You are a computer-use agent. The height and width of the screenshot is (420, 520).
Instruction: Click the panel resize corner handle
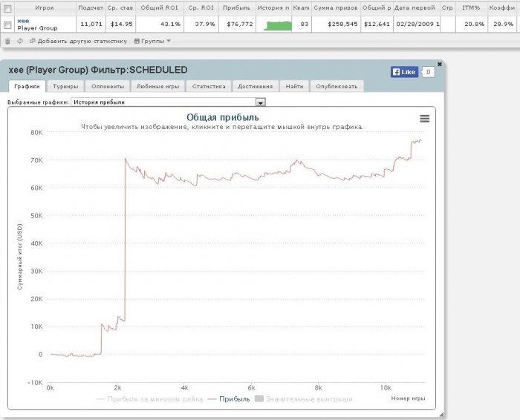441,414
